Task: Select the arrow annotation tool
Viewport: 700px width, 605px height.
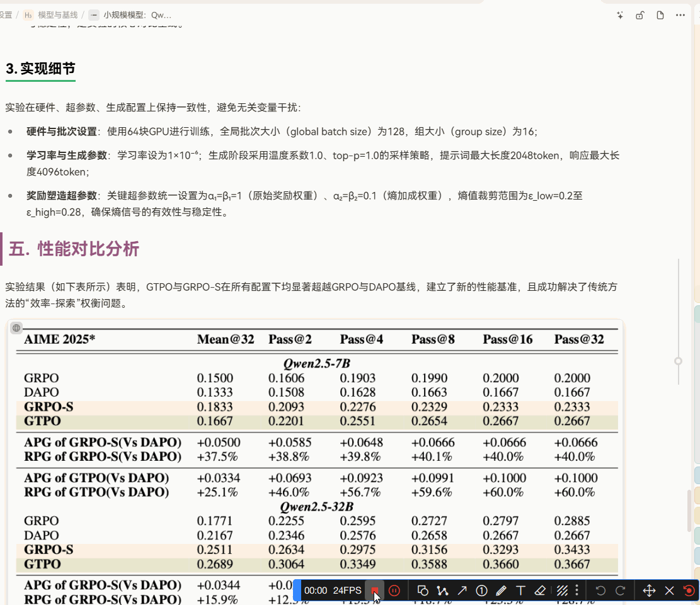Action: pyautogui.click(x=462, y=591)
